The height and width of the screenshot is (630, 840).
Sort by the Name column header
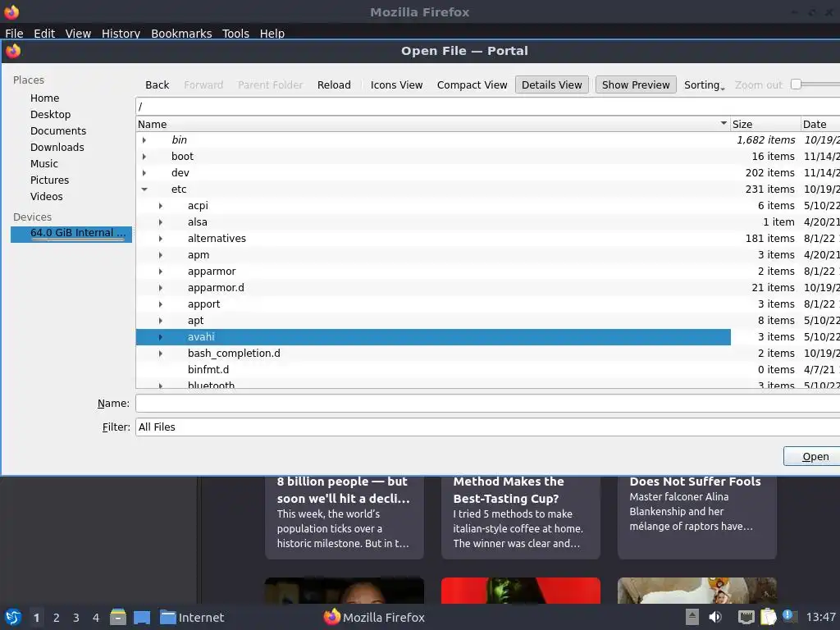click(433, 125)
